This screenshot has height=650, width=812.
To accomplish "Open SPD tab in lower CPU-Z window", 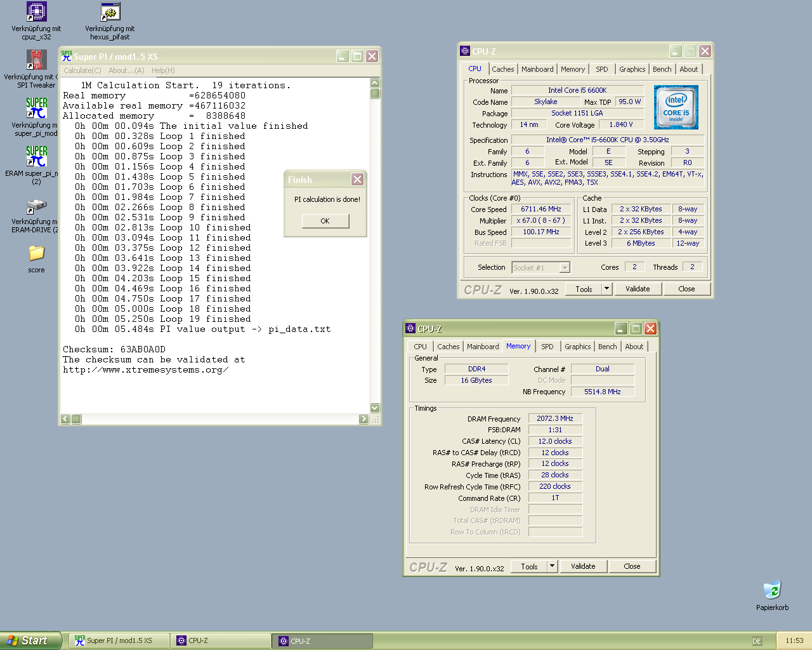I will click(547, 347).
